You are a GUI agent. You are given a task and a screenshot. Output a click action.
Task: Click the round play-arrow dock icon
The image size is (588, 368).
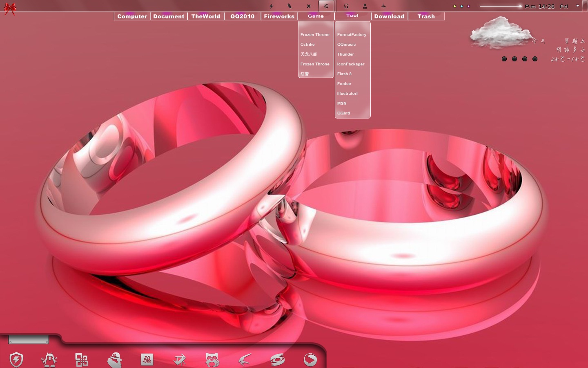coord(310,360)
